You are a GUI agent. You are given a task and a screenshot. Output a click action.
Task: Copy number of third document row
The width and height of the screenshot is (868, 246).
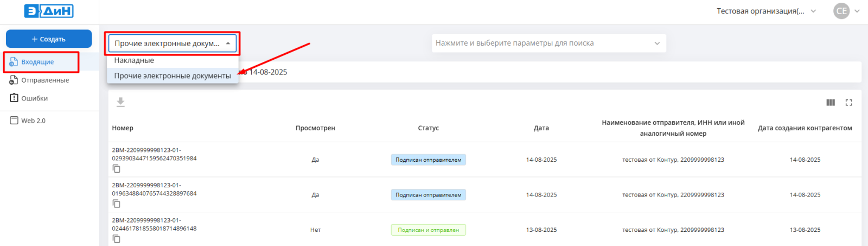tap(116, 239)
